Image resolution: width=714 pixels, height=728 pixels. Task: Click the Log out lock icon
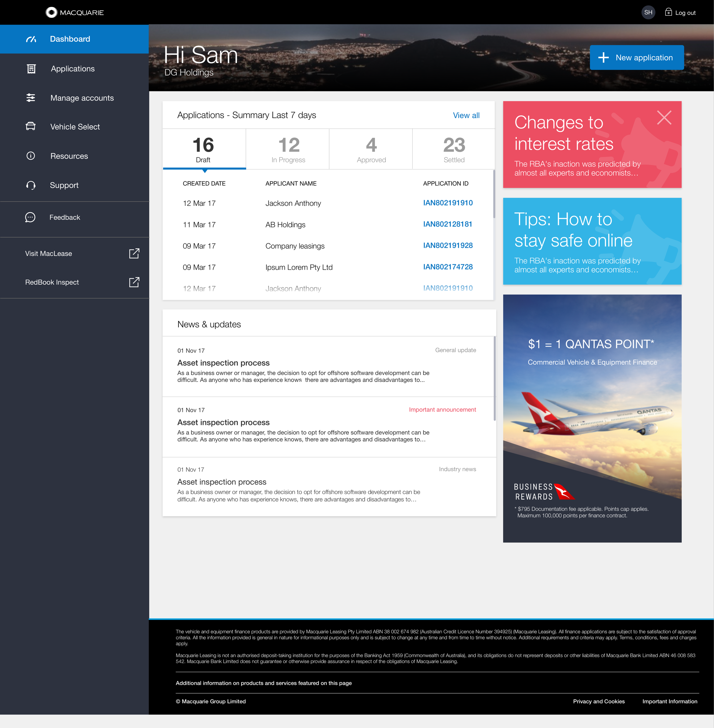[668, 12]
